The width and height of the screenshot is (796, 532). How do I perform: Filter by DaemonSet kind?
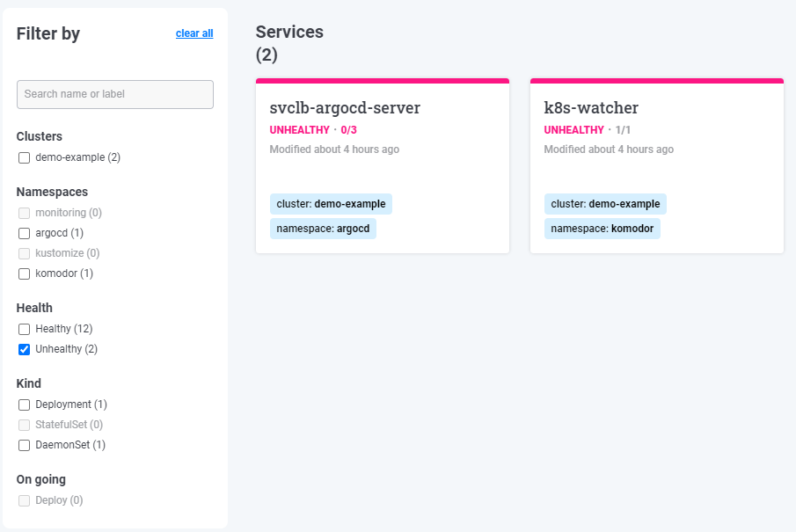tap(24, 446)
